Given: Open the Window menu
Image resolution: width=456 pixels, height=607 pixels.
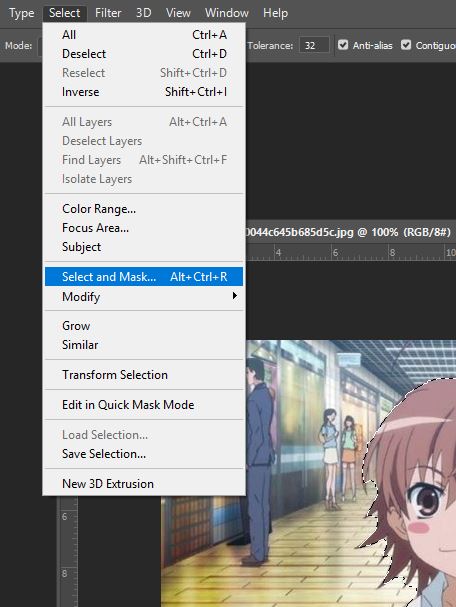Looking at the screenshot, I should tap(226, 13).
